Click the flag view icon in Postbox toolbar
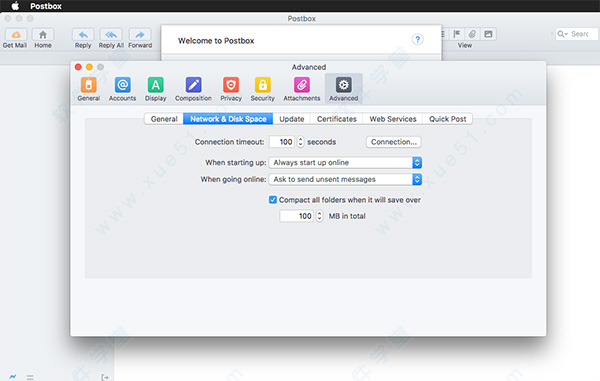This screenshot has height=381, width=600. 457,34
